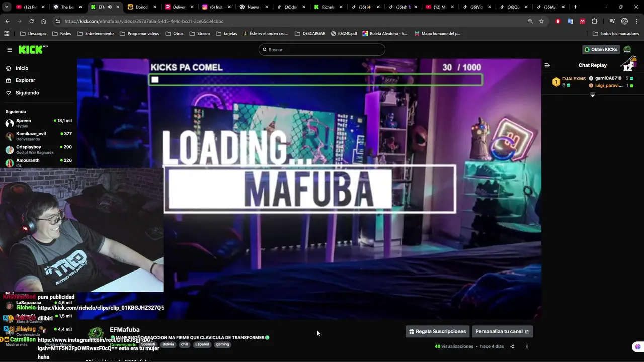Screen dimensions: 644x362
Task: Open Todos los marcadores folder
Action: coord(616,34)
